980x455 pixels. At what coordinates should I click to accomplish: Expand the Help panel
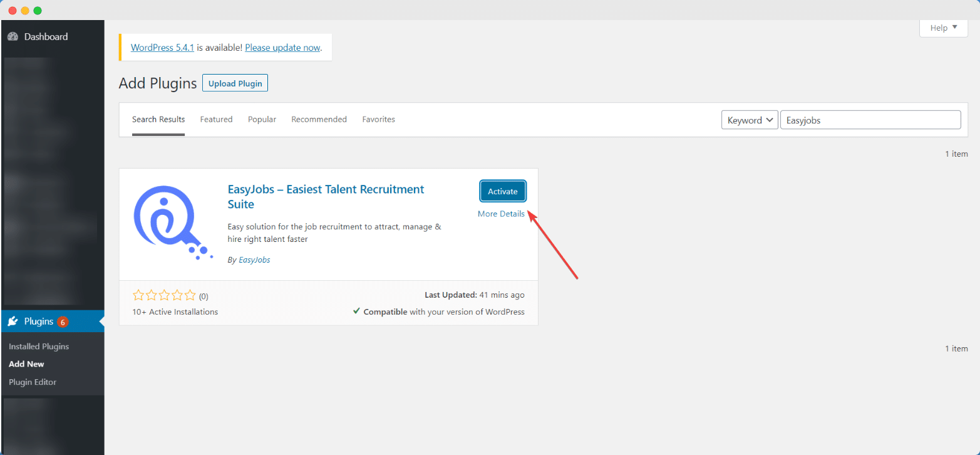944,28
